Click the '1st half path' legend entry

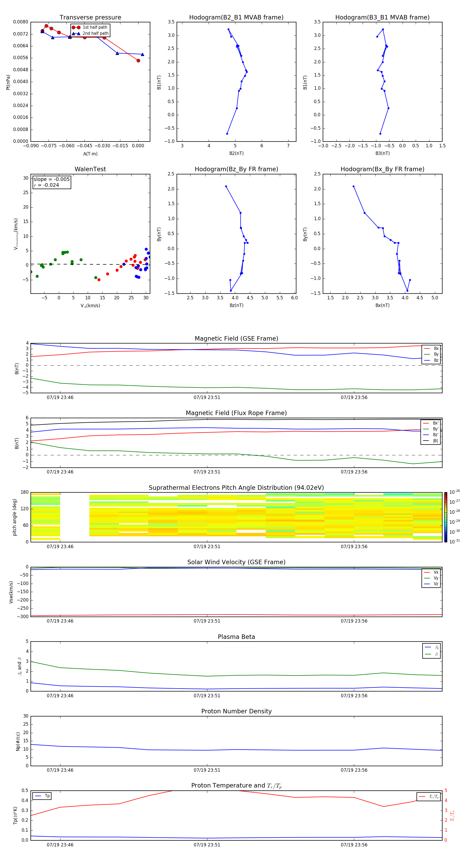click(90, 27)
